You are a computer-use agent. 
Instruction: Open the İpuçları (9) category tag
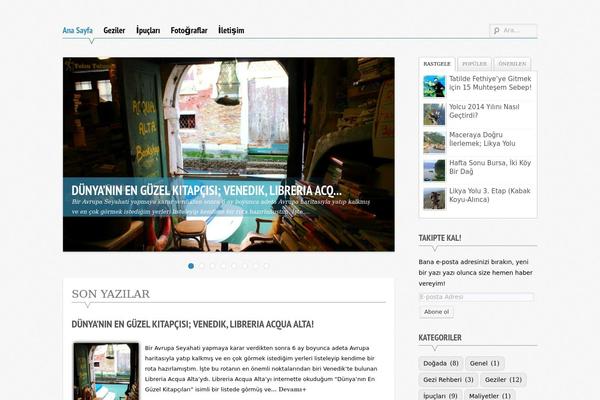point(440,396)
